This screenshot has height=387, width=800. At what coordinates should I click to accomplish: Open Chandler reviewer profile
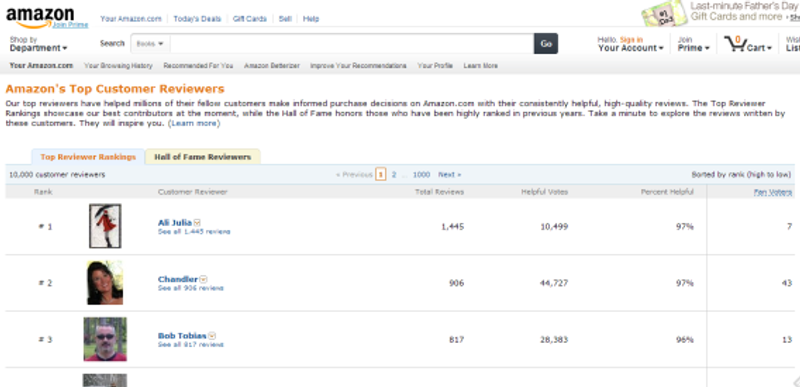coord(178,279)
